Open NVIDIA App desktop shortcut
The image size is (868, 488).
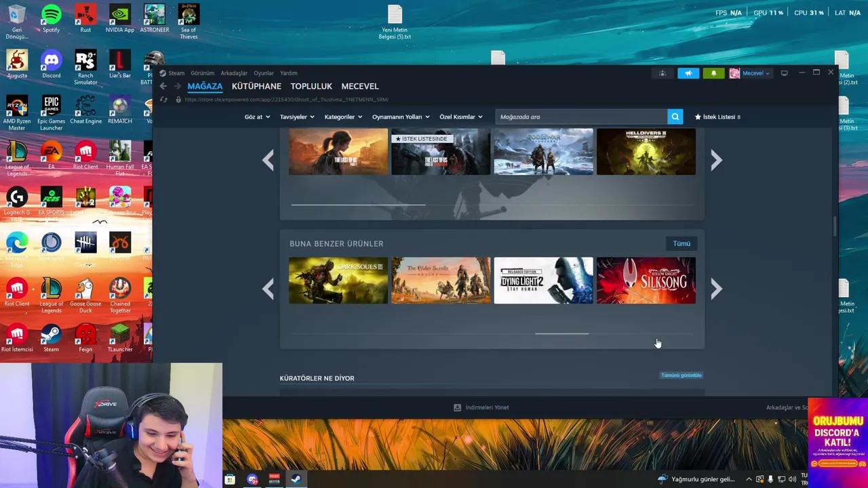(x=120, y=19)
